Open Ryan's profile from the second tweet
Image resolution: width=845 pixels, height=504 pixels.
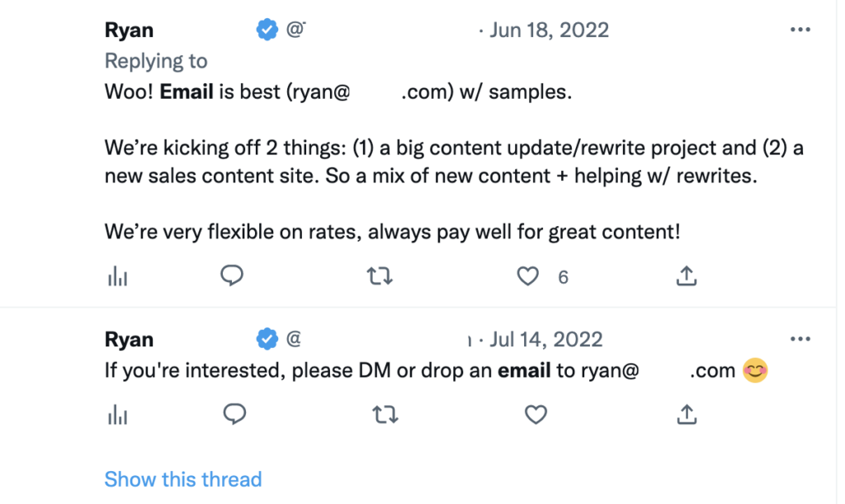tap(130, 339)
